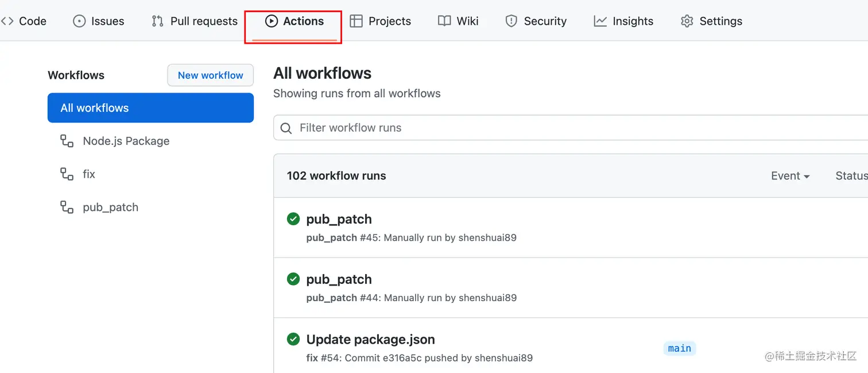Open pub_patch run #45
This screenshot has width=868, height=373.
[x=339, y=219]
